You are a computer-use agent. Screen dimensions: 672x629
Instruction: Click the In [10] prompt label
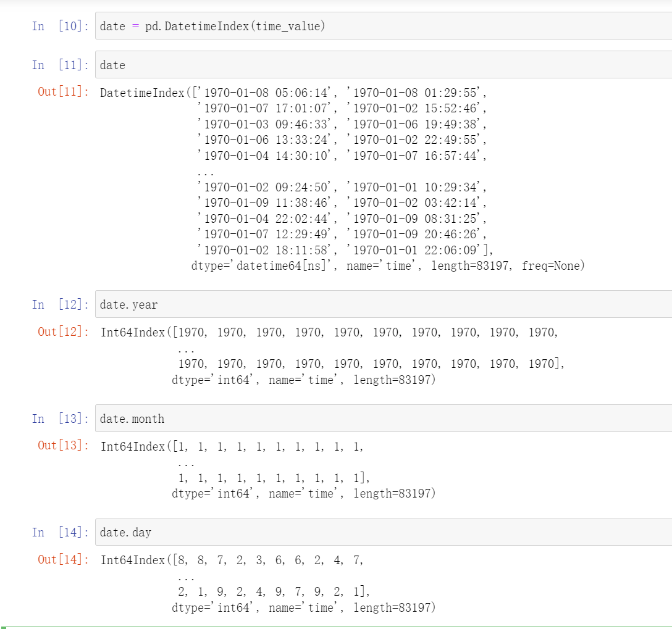60,26
